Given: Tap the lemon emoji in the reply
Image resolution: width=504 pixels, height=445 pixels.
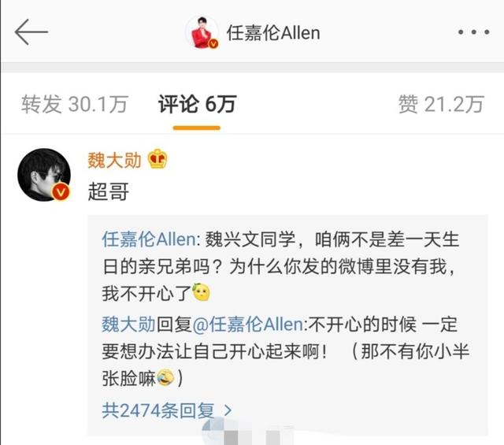Looking at the screenshot, I should pos(202,292).
